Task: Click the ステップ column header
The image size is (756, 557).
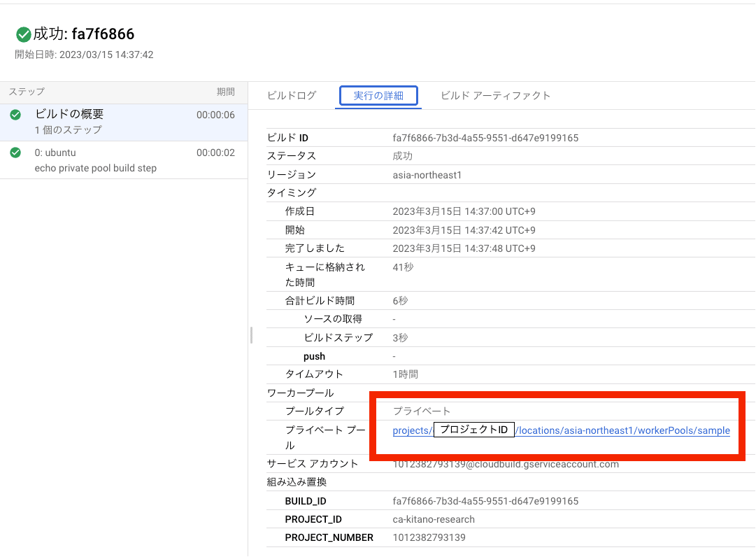Action: (x=27, y=92)
